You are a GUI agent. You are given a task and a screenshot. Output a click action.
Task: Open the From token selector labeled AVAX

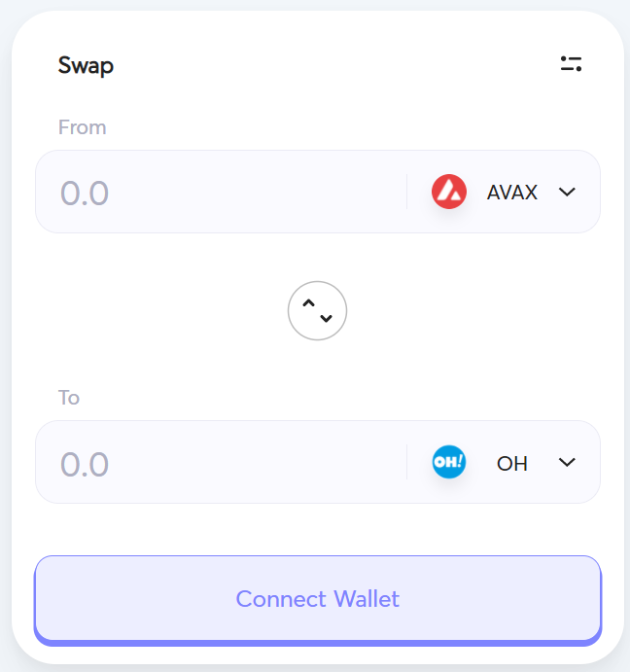(504, 192)
